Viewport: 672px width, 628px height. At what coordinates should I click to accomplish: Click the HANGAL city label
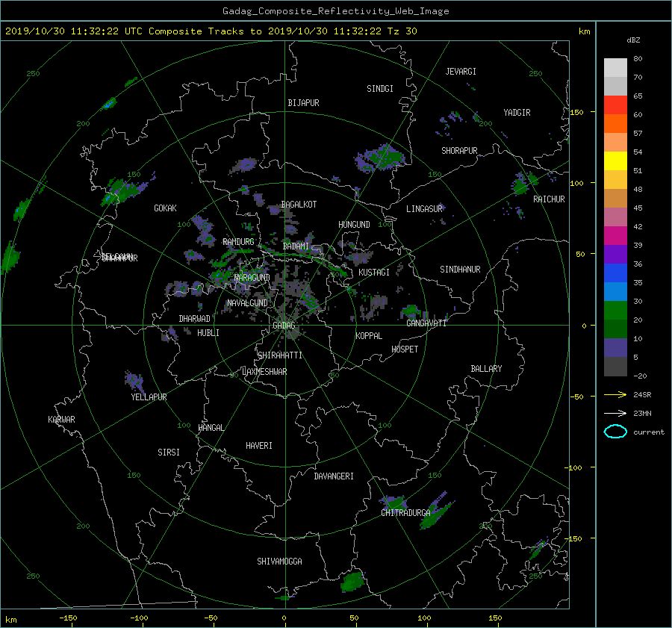coord(211,428)
